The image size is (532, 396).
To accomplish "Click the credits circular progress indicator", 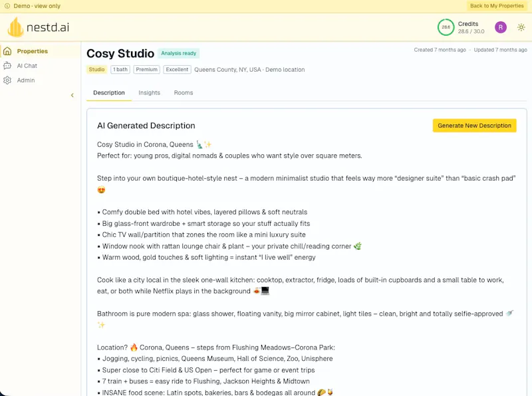I will coord(446,27).
